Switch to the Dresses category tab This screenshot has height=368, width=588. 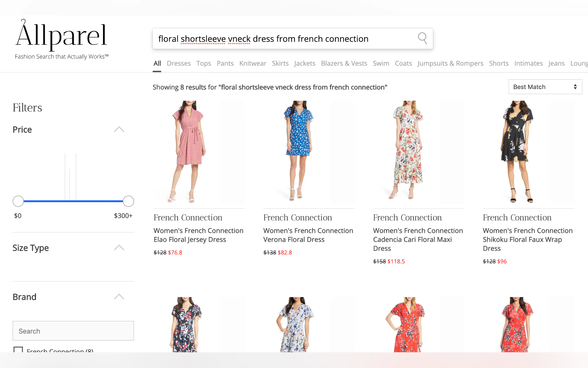[x=178, y=63]
